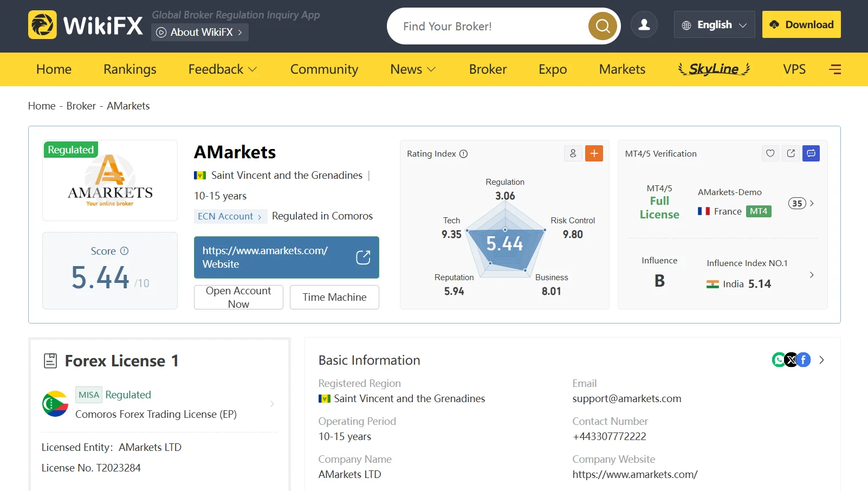This screenshot has width=868, height=491.
Task: Expand the Influence Index row chevron
Action: tap(812, 275)
